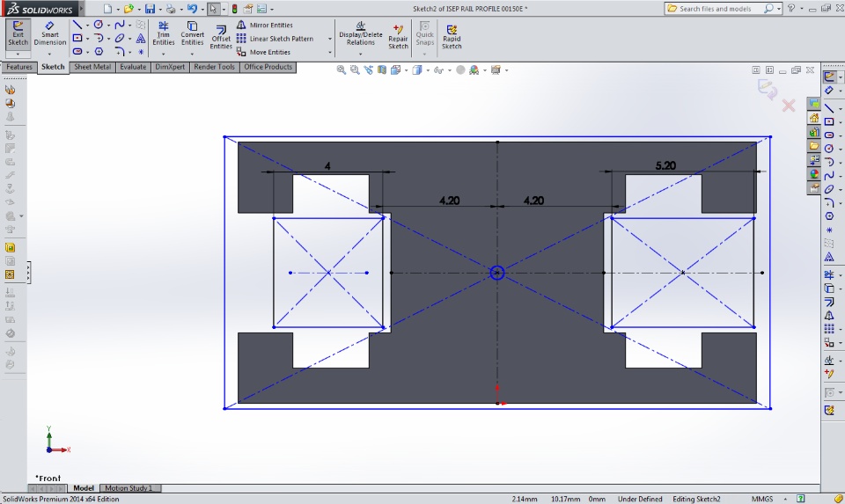Viewport: 845px width, 504px height.
Task: Select the Corner Rectangle tool in the ribbon
Action: tap(77, 38)
